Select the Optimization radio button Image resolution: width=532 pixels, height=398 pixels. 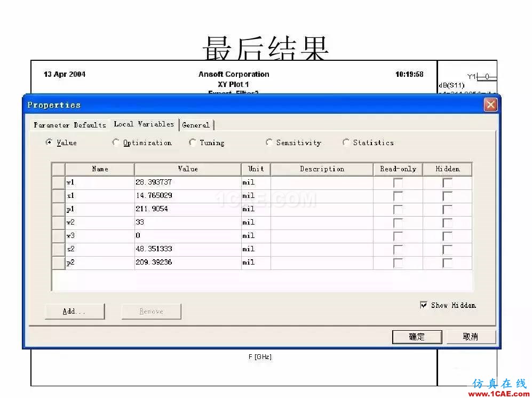click(116, 142)
